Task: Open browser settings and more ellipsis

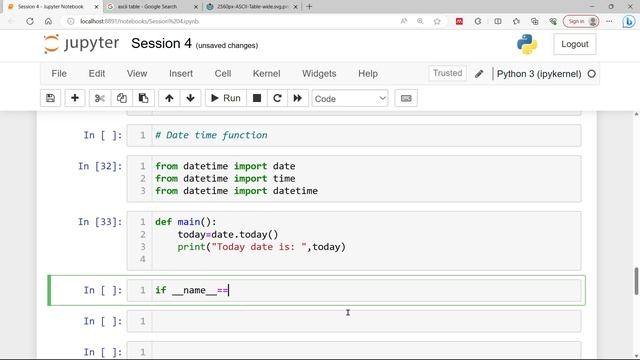Action: (x=609, y=21)
